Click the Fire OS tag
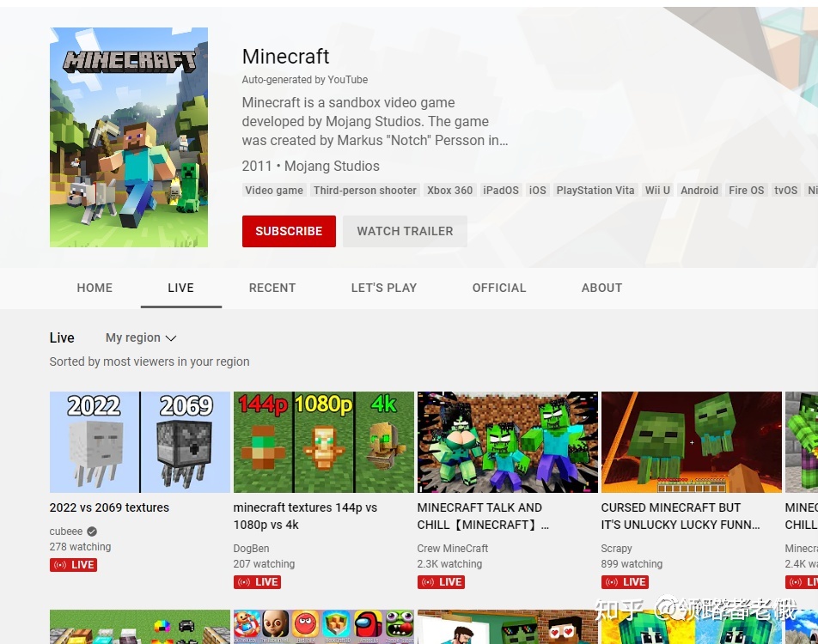 click(746, 191)
